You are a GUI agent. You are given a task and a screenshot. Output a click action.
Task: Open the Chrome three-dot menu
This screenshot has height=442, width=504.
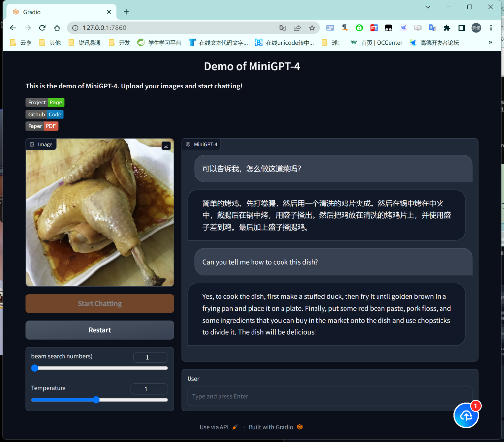coord(491,28)
